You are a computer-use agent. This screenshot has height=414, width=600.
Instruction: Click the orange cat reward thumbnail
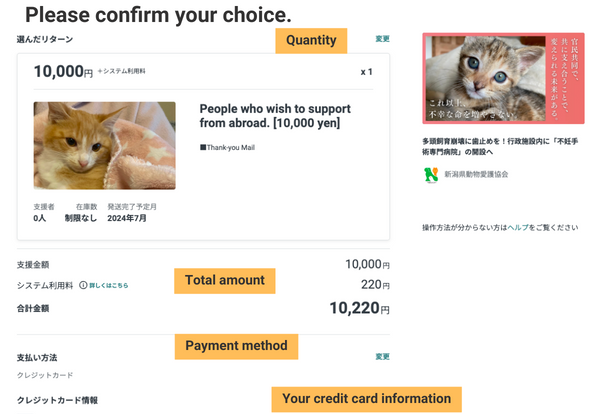point(104,145)
